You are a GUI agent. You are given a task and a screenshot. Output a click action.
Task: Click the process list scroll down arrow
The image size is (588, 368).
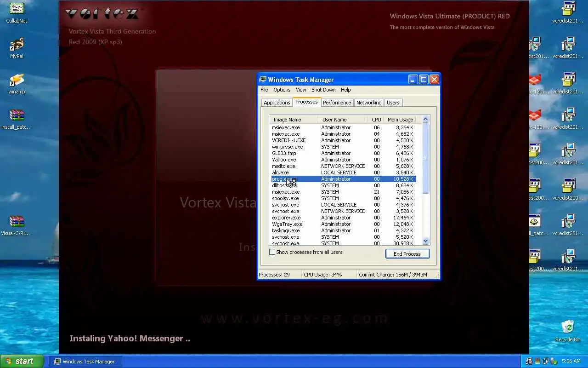425,241
